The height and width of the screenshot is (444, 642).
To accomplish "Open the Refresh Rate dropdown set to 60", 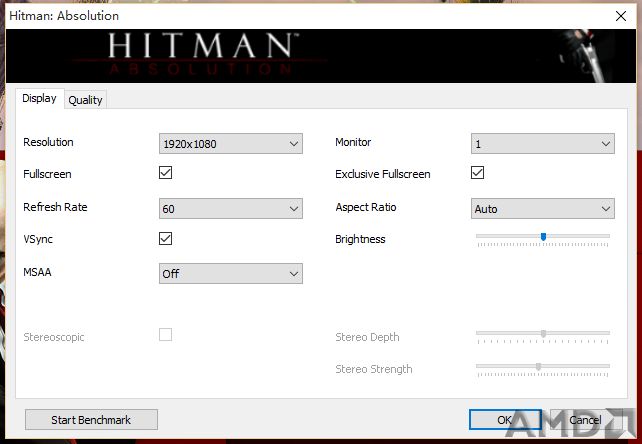I will coord(231,208).
